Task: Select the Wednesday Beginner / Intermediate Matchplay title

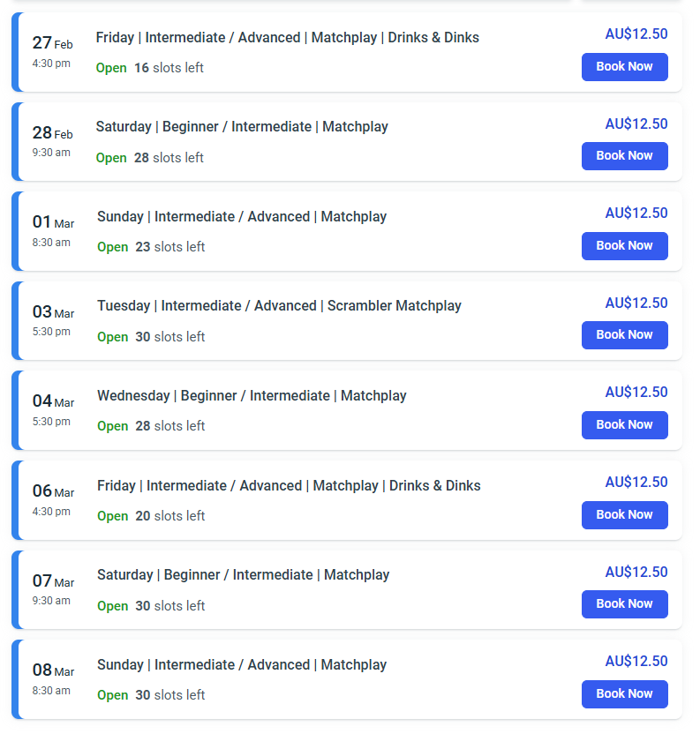Action: point(252,395)
